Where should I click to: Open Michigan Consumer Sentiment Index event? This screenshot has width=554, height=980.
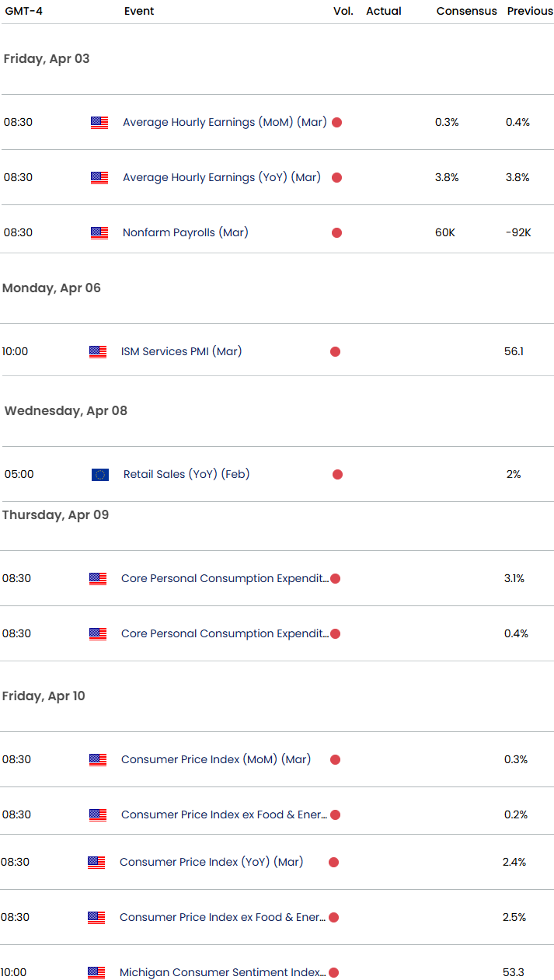click(x=222, y=972)
